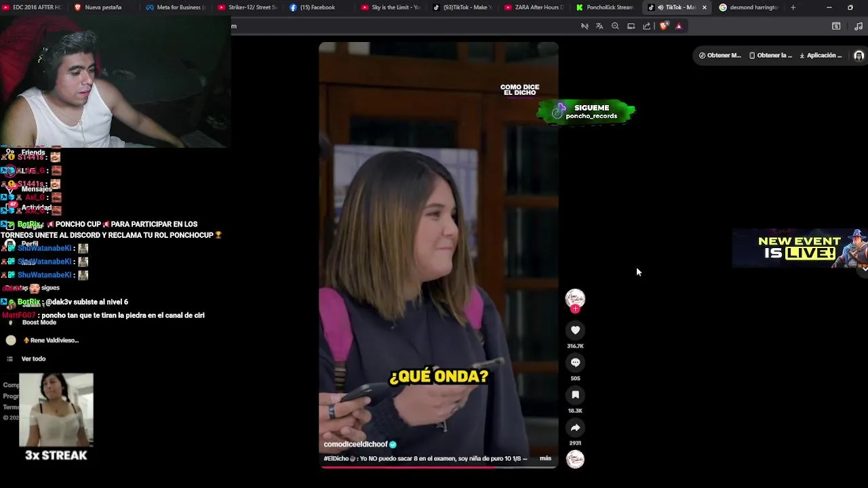The height and width of the screenshot is (488, 868).
Task: Collapse the NEW EVENT banner with its chevron
Action: tap(865, 269)
